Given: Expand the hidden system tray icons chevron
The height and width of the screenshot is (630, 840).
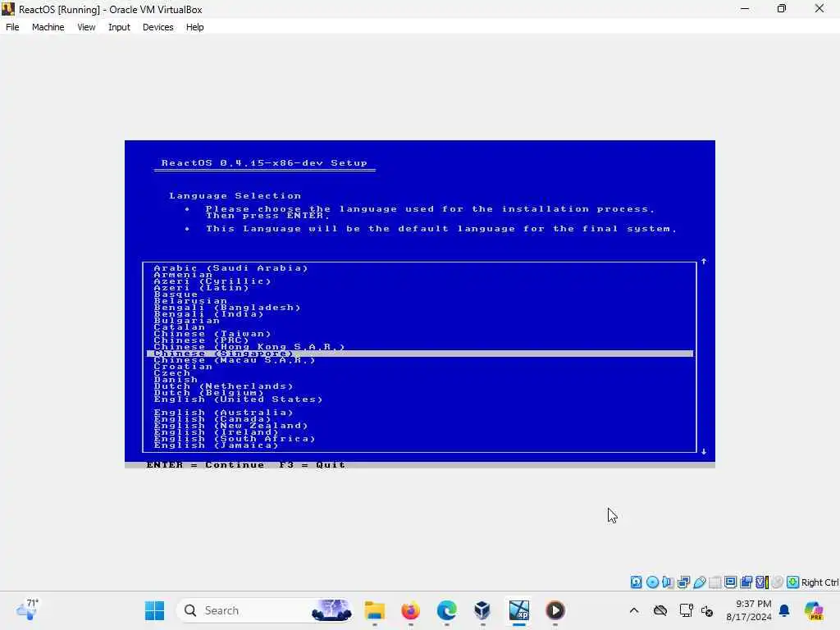Looking at the screenshot, I should point(634,610).
